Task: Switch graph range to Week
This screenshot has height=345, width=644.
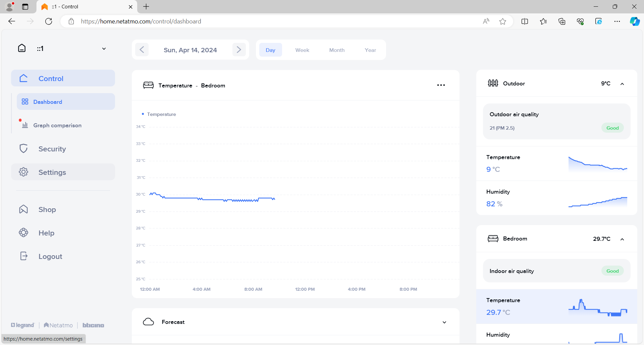Action: tap(302, 50)
